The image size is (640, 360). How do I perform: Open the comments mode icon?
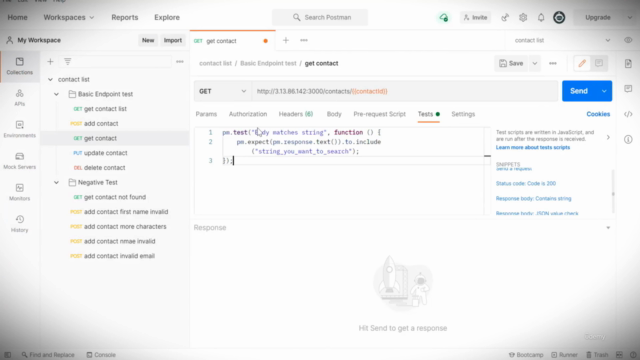(x=599, y=63)
